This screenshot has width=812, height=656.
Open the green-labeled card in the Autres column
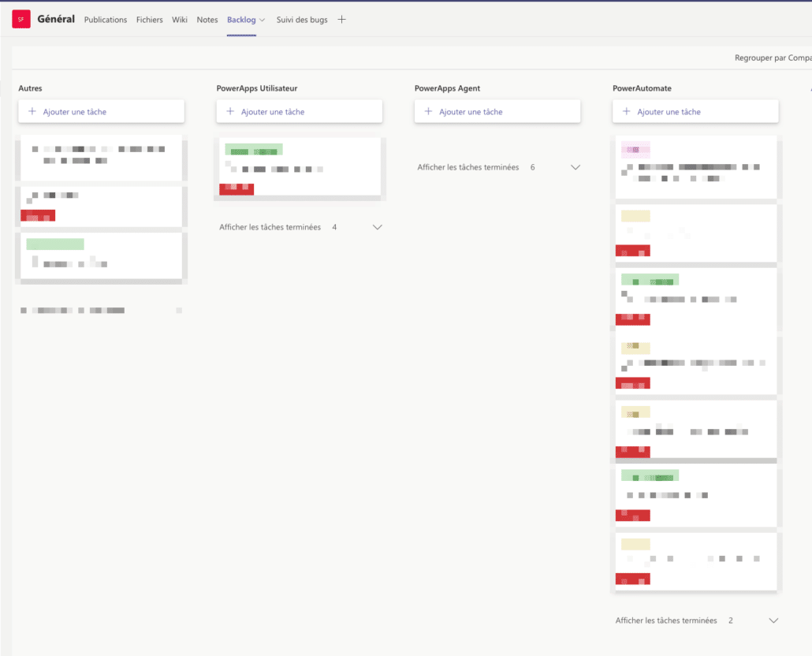[x=102, y=255]
